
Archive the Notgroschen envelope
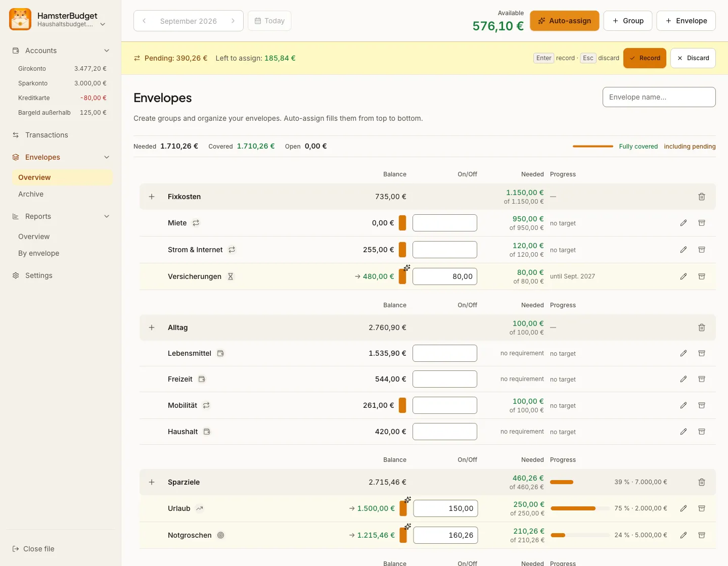coord(702,535)
